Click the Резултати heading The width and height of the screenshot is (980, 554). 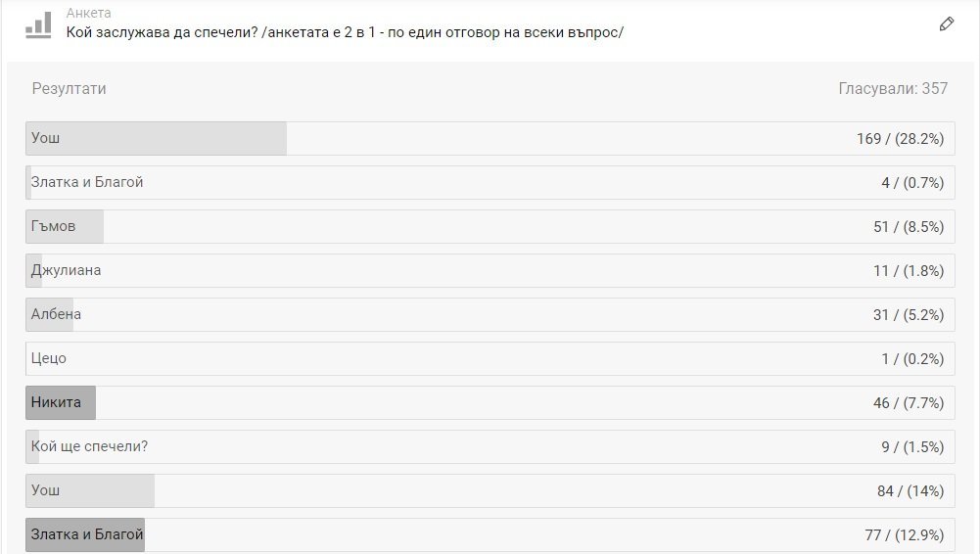(x=69, y=88)
